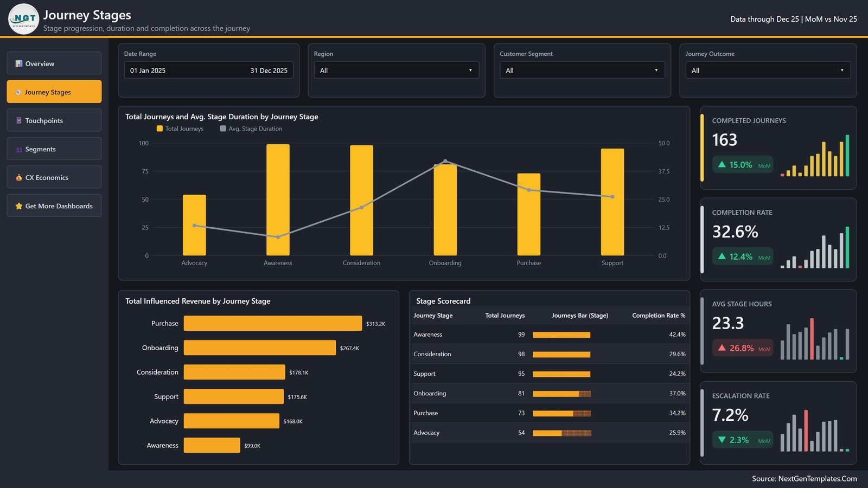Viewport: 868px width, 488px height.
Task: Click the Customer Segment dropdown arrow
Action: tap(656, 70)
